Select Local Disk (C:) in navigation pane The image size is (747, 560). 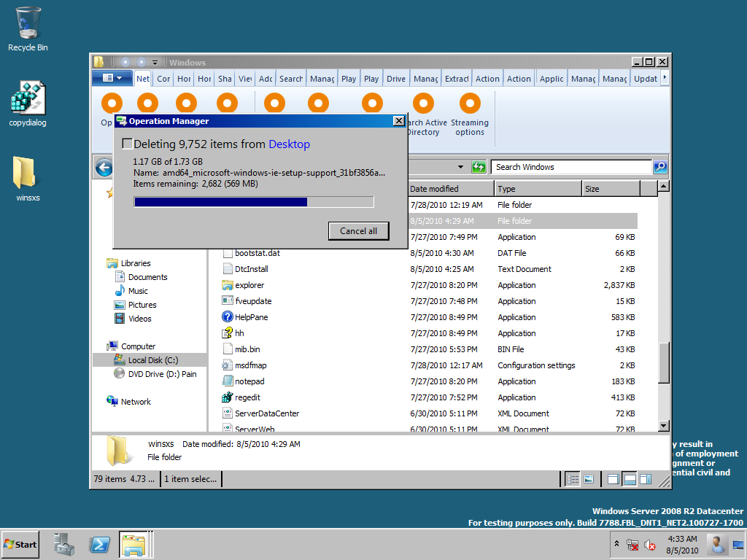pyautogui.click(x=150, y=360)
